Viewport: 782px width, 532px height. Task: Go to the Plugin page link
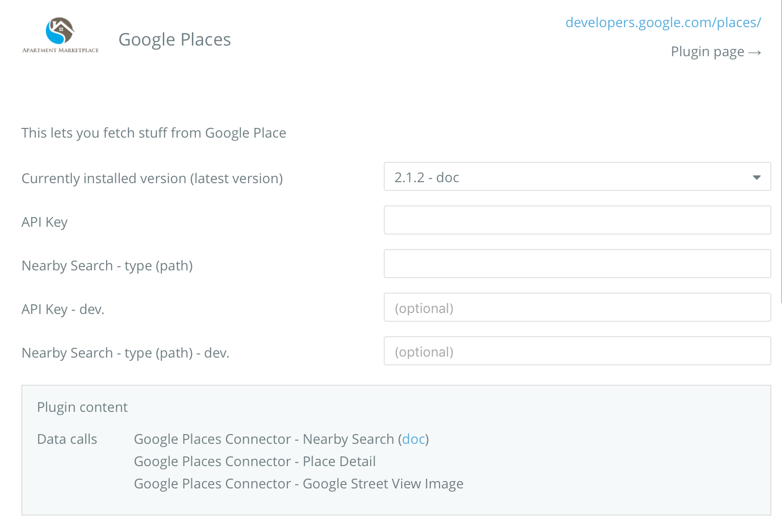click(716, 51)
